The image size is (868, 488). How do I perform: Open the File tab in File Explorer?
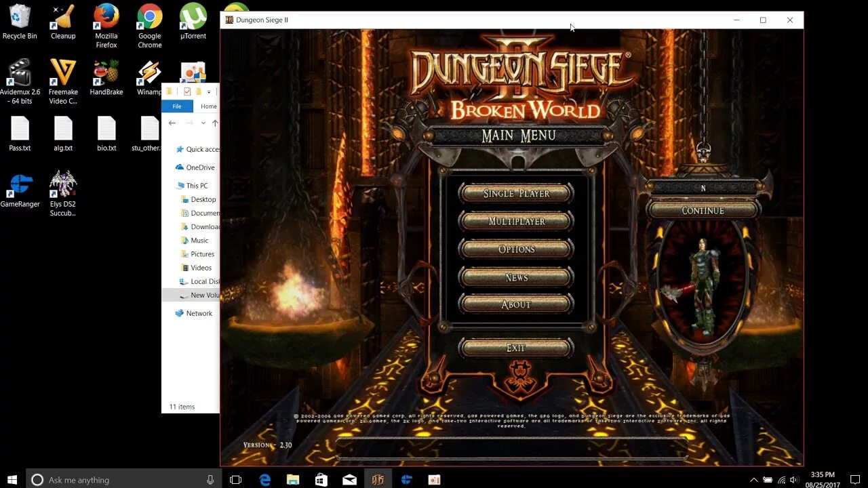click(x=177, y=106)
